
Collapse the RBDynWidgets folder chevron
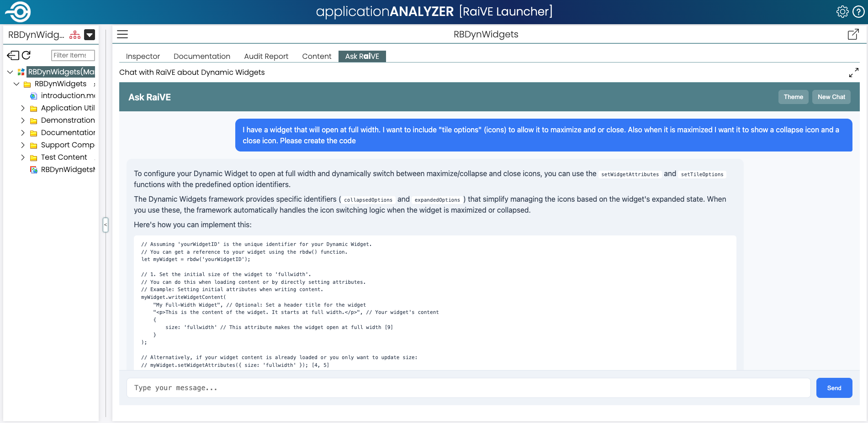[x=16, y=84]
